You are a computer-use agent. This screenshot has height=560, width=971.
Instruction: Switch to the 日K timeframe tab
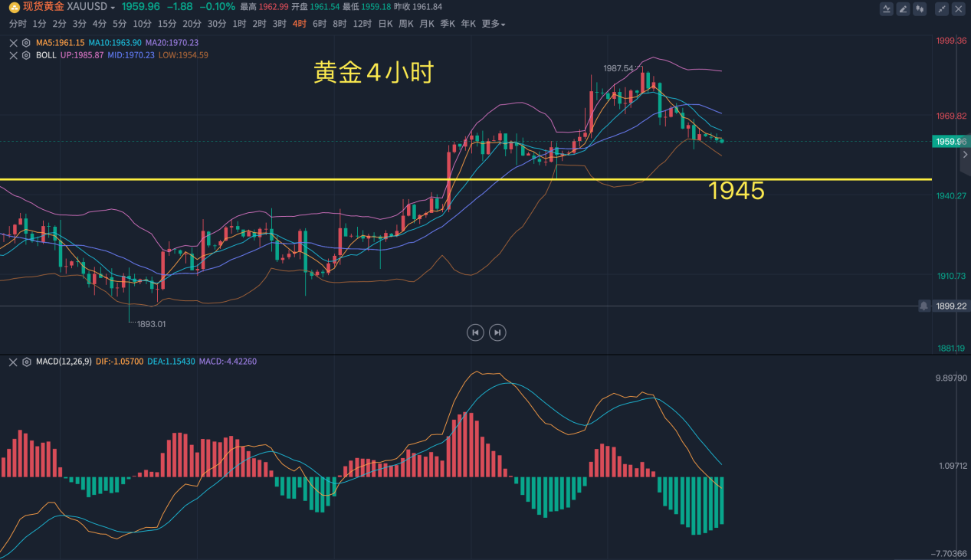[x=385, y=24]
